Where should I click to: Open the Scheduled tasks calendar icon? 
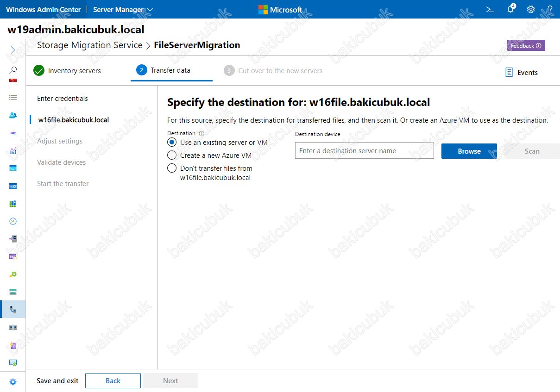pyautogui.click(x=13, y=256)
